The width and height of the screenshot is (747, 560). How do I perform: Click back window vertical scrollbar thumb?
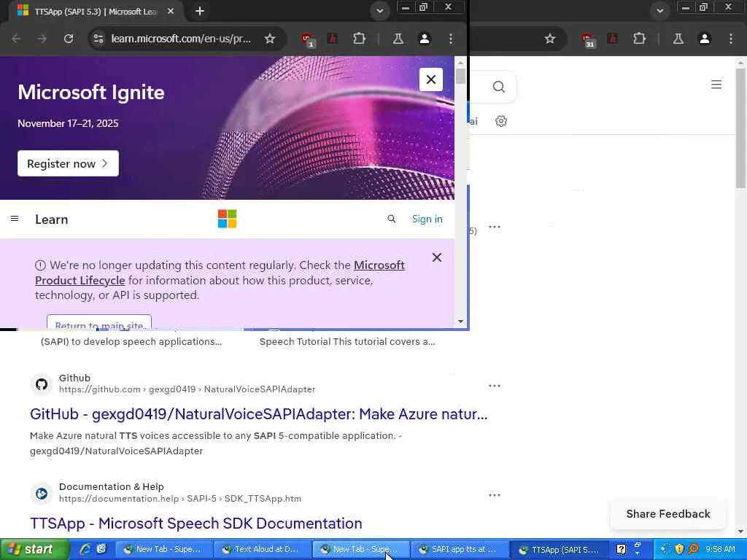740,128
